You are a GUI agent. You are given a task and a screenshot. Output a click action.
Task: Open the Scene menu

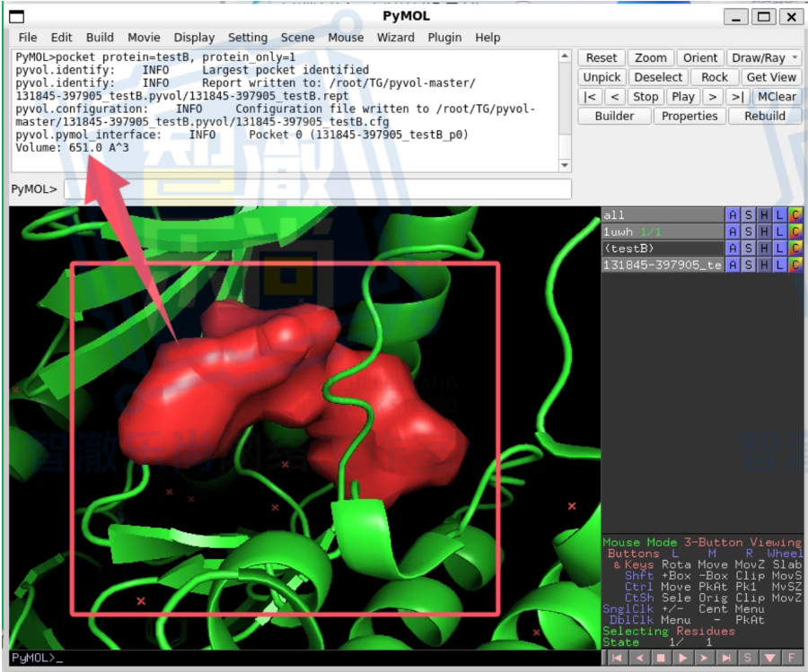tap(297, 38)
